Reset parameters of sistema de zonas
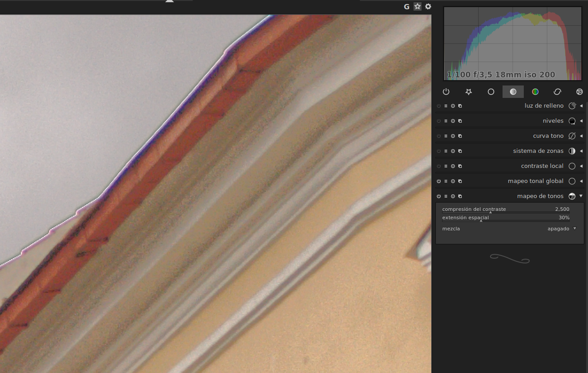 point(453,151)
